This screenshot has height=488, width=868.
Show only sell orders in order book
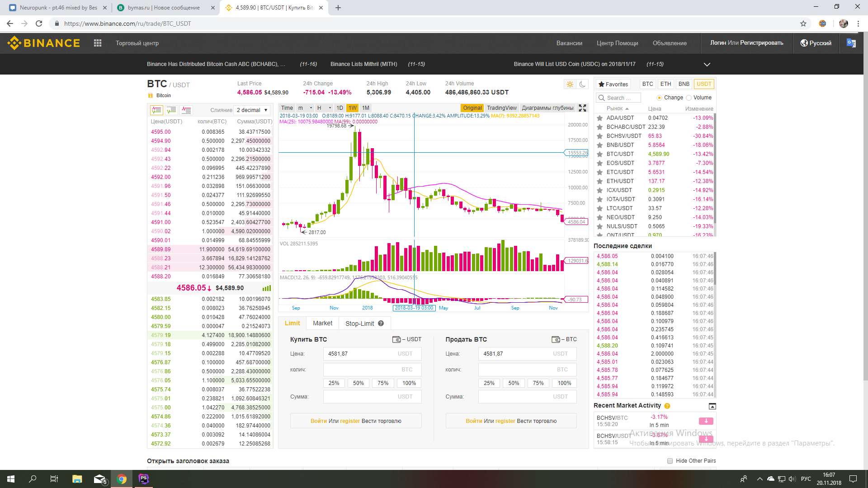[186, 110]
